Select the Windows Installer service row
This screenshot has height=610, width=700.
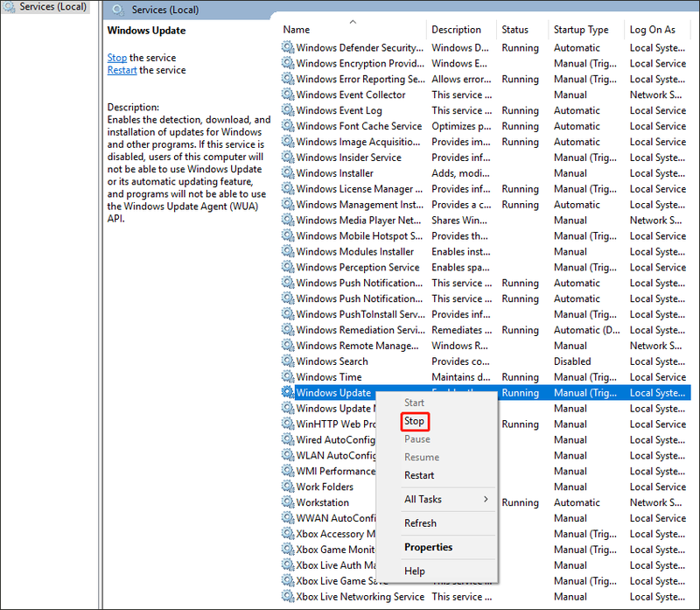tap(486, 172)
